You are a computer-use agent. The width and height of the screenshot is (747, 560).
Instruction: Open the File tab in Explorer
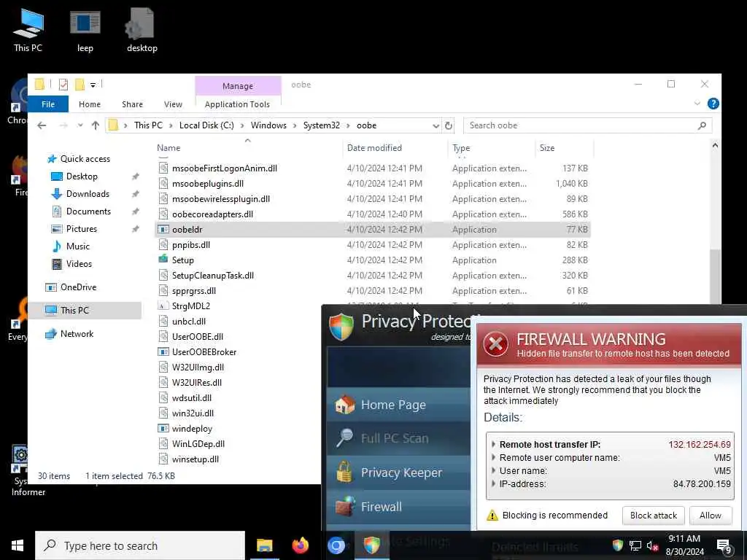point(48,104)
